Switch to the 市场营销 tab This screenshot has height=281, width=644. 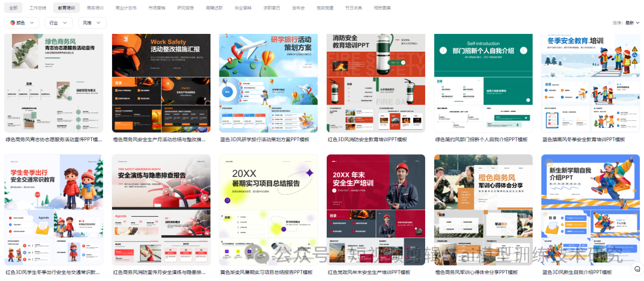click(157, 8)
